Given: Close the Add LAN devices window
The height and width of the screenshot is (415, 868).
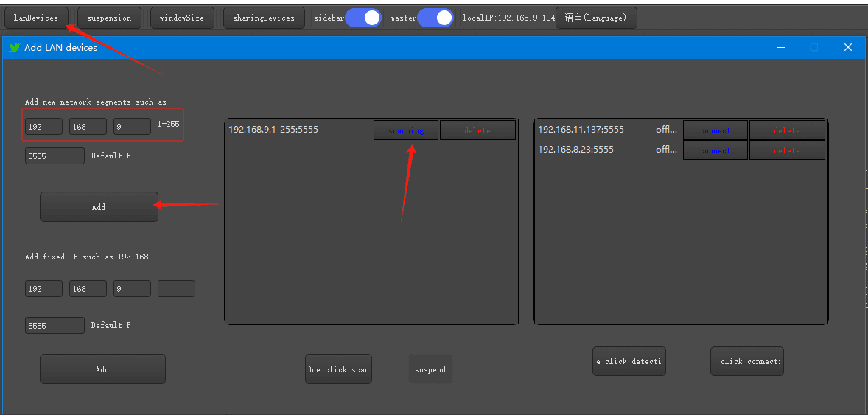Looking at the screenshot, I should 847,48.
